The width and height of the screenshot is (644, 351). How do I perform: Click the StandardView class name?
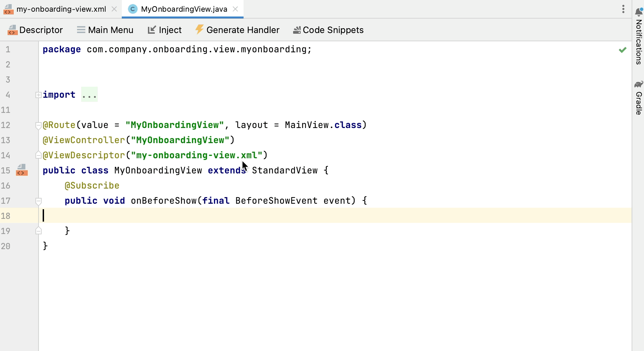point(285,171)
